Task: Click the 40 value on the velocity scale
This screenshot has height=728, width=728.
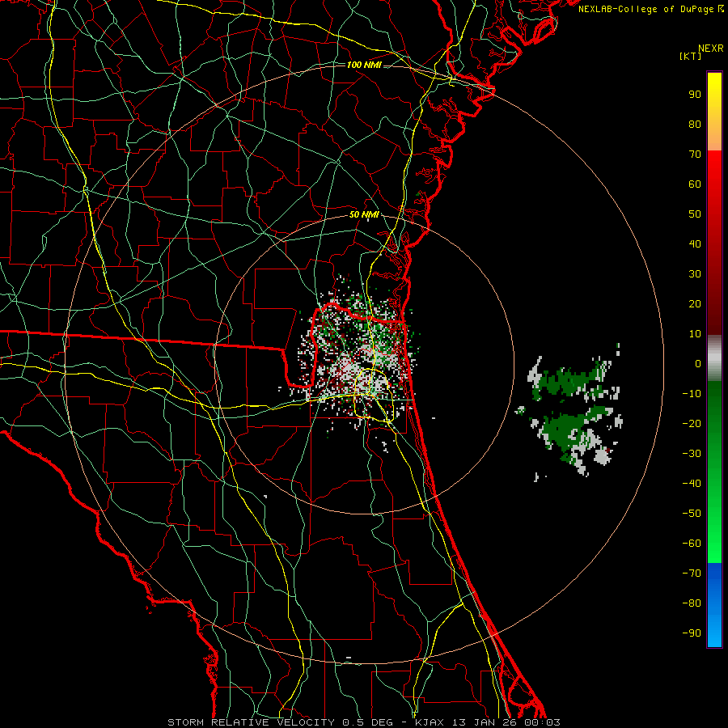Action: point(695,243)
